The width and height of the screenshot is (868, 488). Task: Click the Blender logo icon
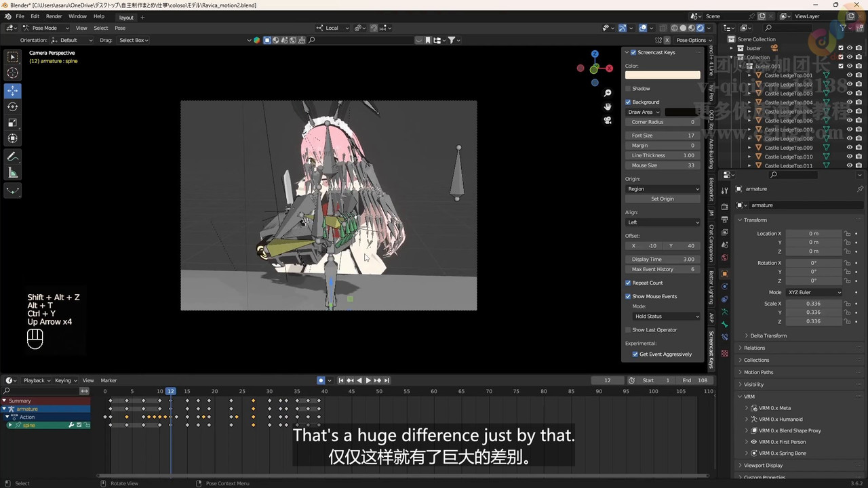pos(7,16)
